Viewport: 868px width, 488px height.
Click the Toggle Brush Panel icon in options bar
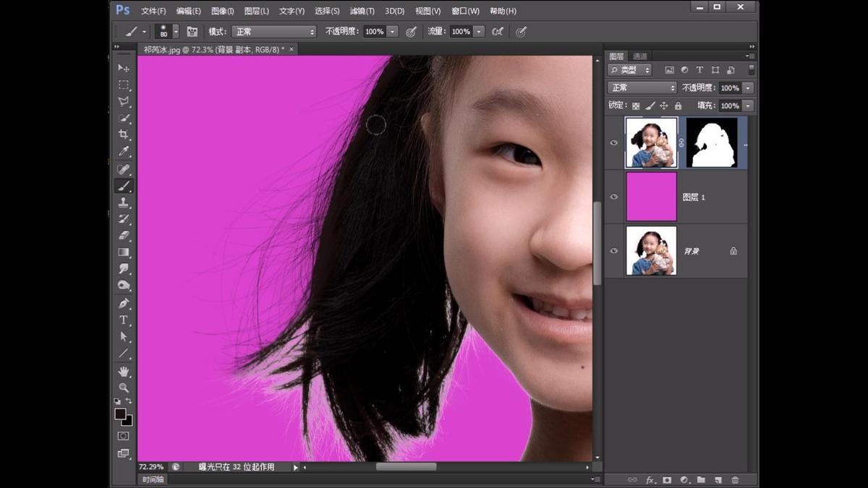point(192,31)
